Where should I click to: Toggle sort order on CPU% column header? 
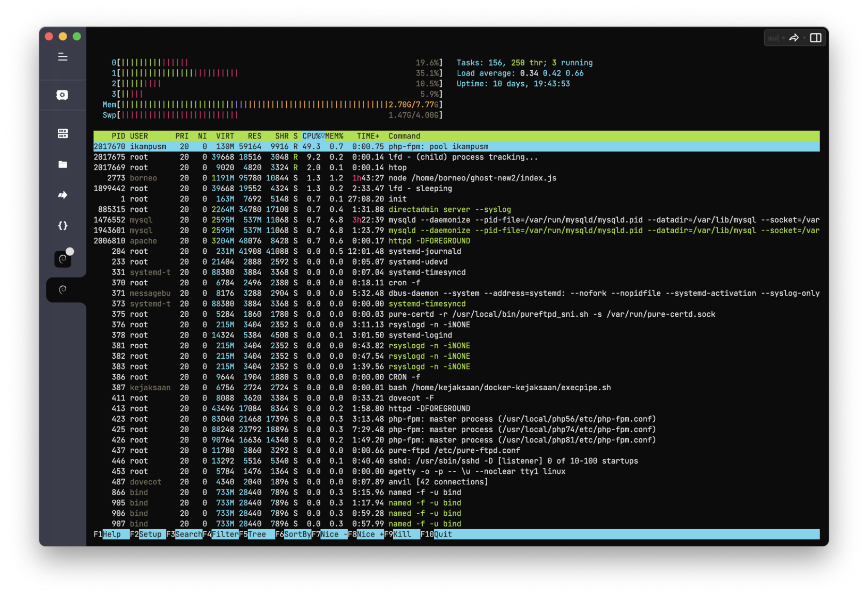(314, 136)
